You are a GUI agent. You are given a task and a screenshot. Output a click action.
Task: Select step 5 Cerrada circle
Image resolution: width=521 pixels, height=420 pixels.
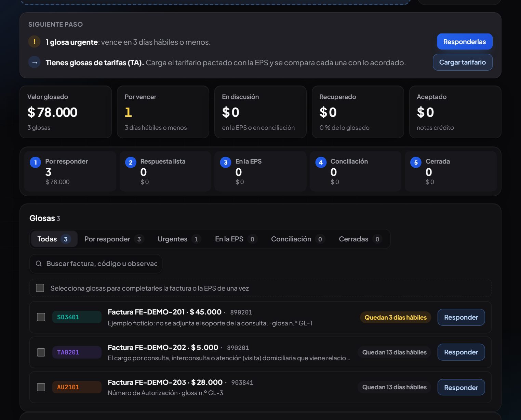[x=416, y=163]
